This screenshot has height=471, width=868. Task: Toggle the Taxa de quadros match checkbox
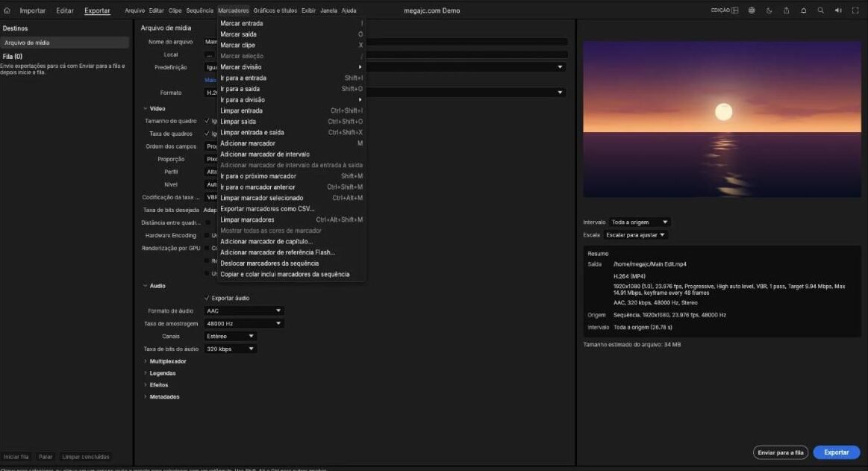coord(207,134)
